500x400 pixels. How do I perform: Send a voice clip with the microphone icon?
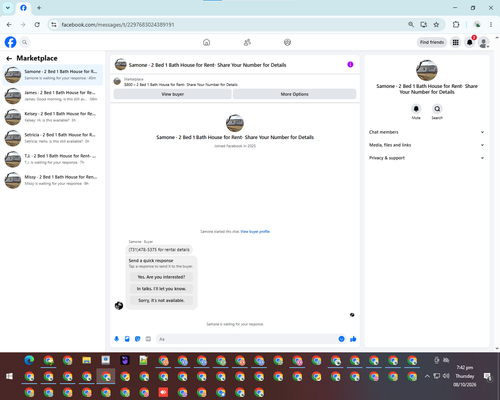pos(117,339)
